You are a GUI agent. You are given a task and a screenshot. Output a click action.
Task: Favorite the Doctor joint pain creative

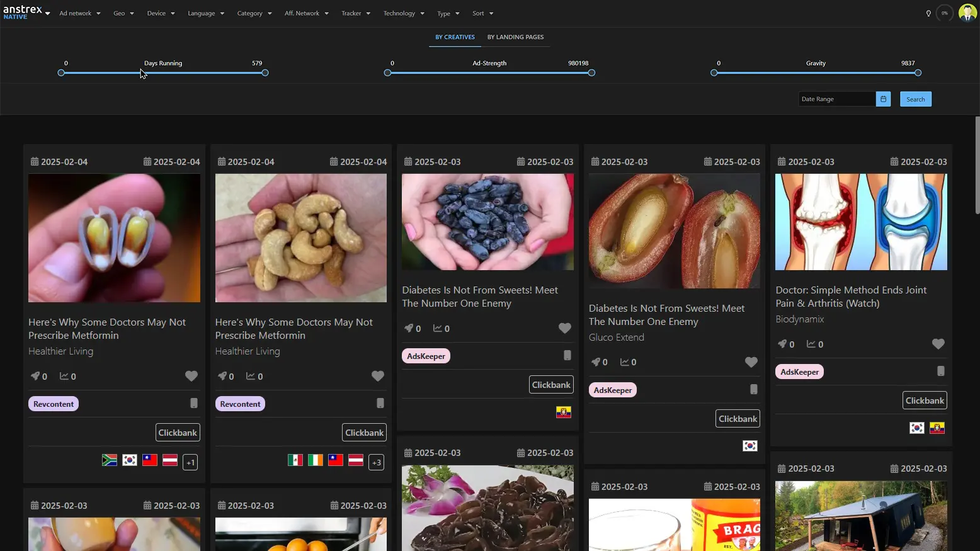point(938,344)
